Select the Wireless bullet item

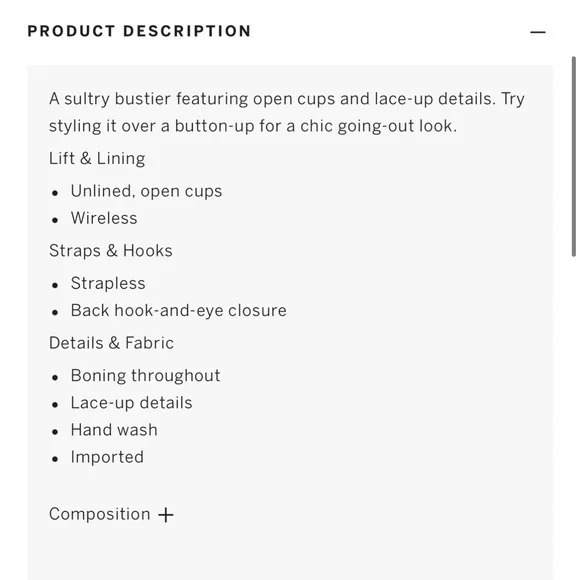click(104, 218)
